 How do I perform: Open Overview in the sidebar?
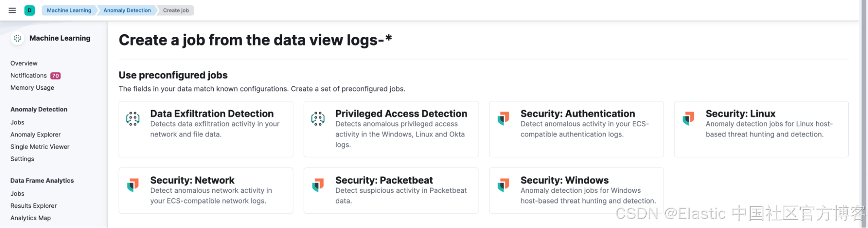pyautogui.click(x=24, y=63)
